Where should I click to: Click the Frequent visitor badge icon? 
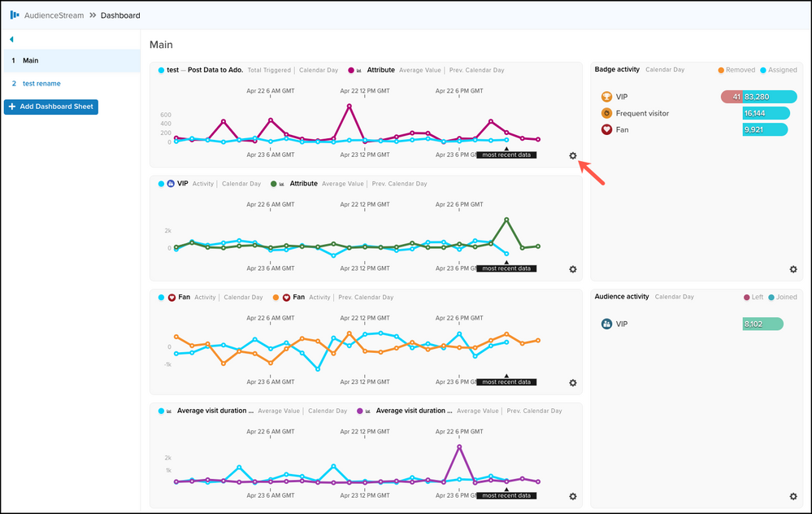(x=606, y=113)
